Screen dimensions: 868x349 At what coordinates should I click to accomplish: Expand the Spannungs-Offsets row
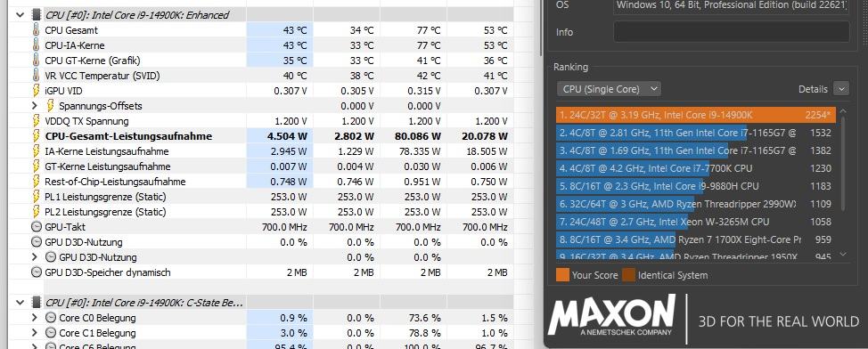(35, 106)
